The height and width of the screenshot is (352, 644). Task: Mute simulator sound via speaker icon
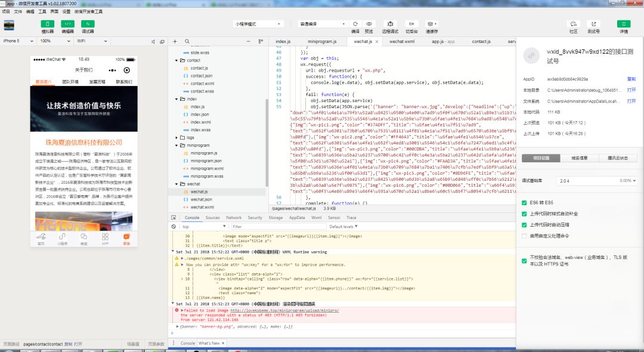153,42
